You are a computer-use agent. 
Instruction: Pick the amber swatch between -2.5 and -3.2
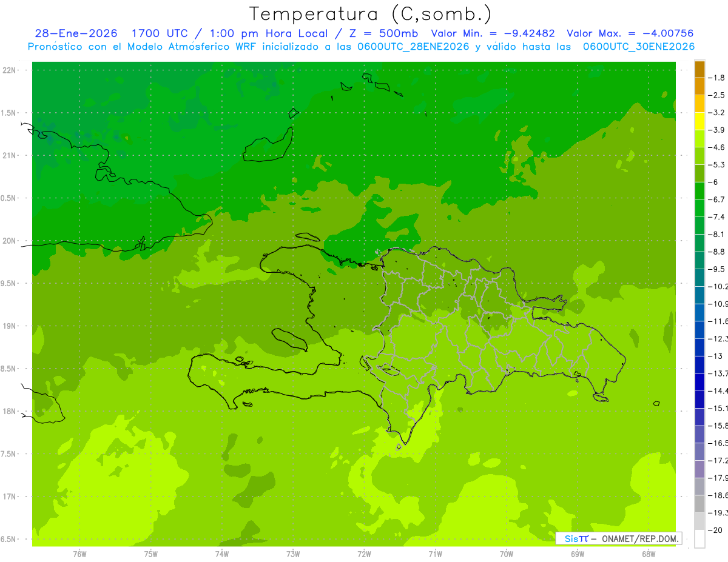pos(699,104)
